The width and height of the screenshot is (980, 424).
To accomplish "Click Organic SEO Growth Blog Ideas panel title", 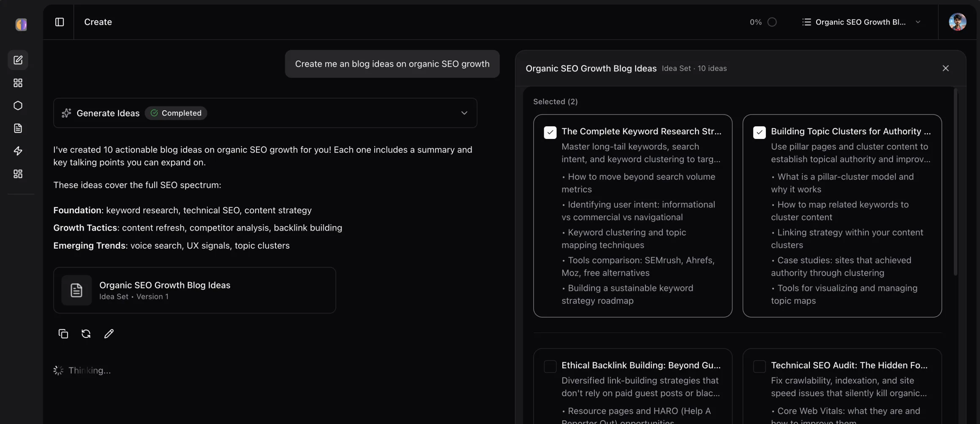I will (591, 68).
